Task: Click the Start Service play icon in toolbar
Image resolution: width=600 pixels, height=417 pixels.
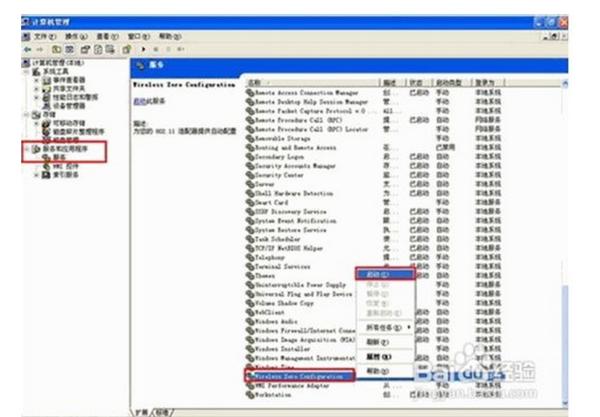Action: [x=143, y=49]
